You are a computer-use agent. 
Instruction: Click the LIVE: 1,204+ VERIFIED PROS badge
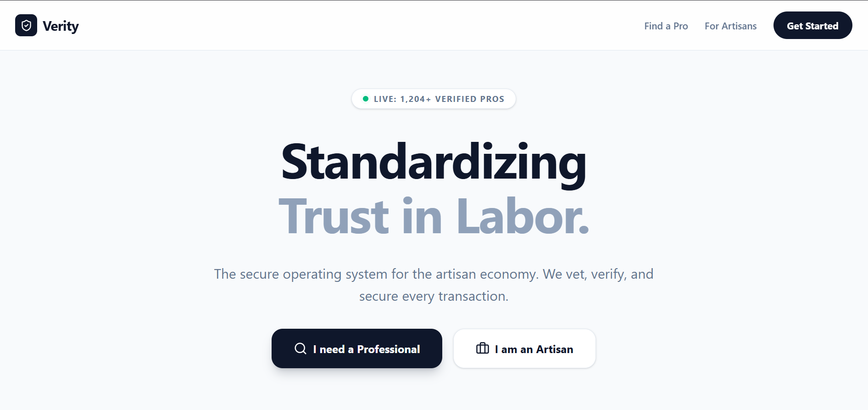[434, 98]
